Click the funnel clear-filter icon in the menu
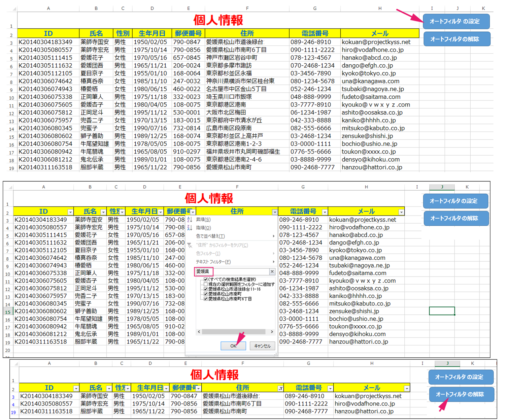Image resolution: width=505 pixels, height=420 pixels. click(x=190, y=245)
